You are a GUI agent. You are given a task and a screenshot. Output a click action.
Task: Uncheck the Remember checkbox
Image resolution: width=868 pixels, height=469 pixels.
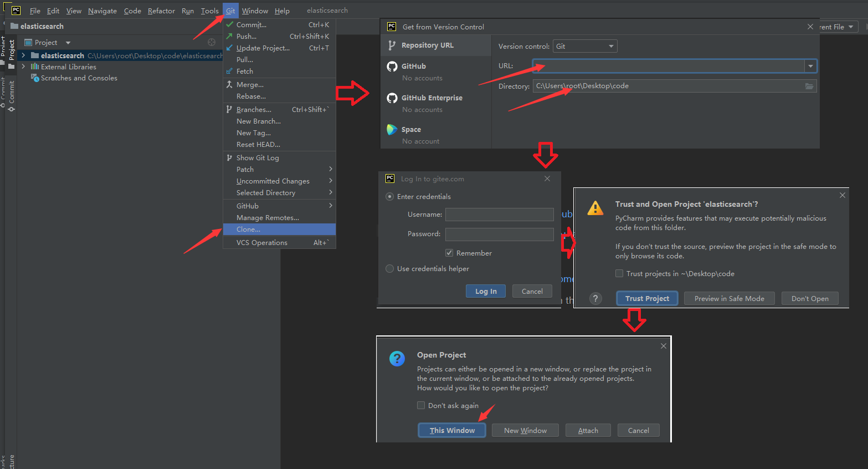click(449, 253)
